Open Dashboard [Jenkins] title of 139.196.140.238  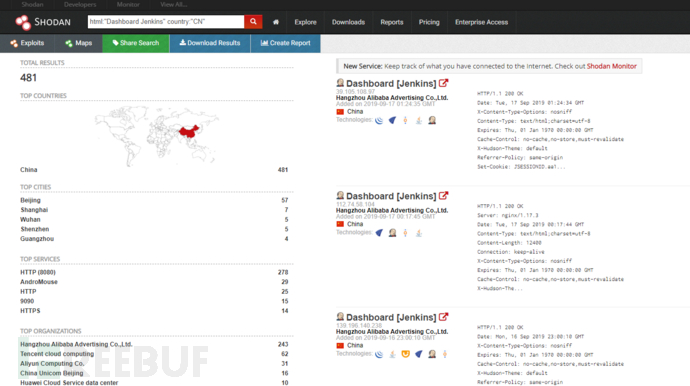(x=391, y=317)
